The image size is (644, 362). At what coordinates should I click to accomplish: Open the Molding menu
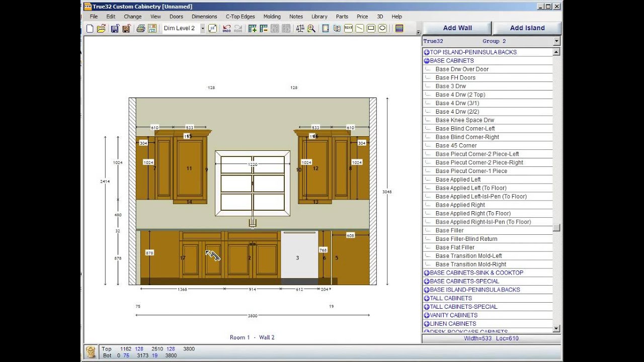tap(272, 17)
